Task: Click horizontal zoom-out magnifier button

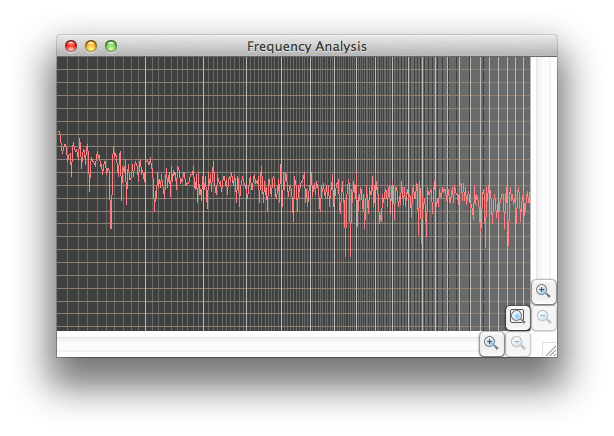Action: click(x=518, y=344)
